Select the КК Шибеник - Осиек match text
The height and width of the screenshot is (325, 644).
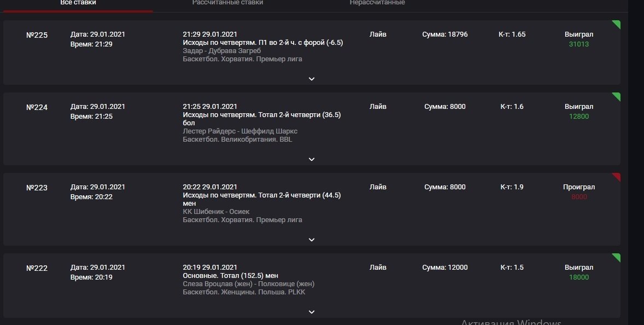click(x=217, y=212)
